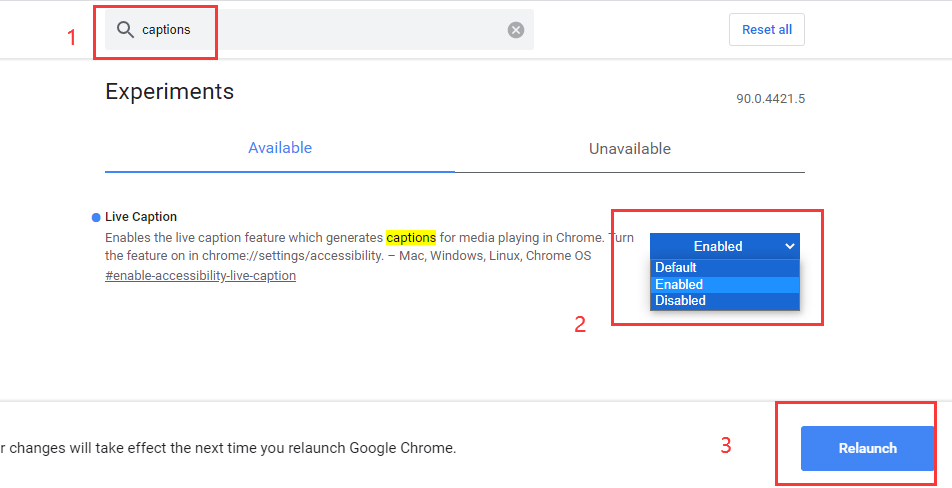Screen dimensions: 952x488
Task: Switch to the Unavailable tab
Action: tap(630, 149)
